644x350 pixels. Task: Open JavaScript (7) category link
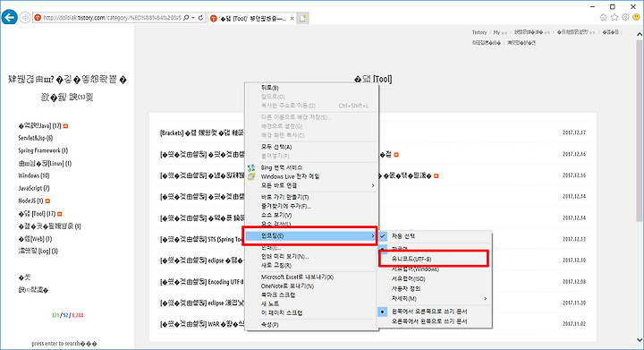coord(34,188)
